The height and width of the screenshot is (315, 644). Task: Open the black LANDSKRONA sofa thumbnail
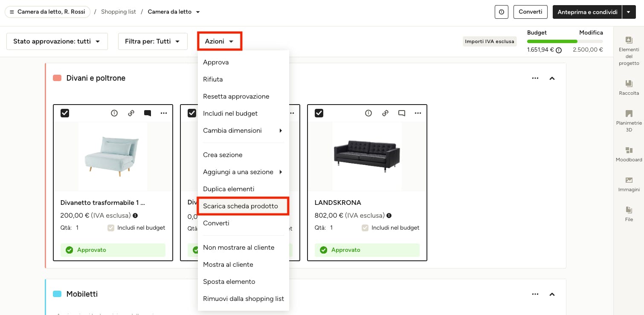tap(367, 156)
